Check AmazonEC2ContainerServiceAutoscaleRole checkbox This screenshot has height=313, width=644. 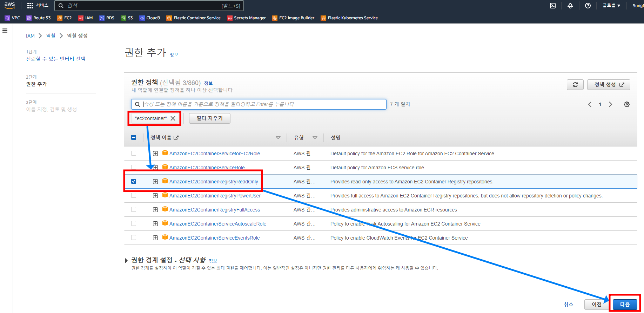[x=134, y=223]
